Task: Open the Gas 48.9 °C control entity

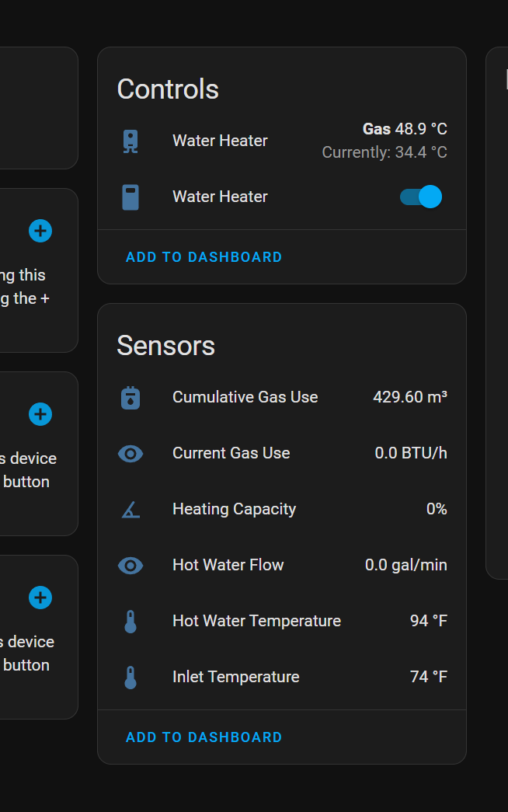Action: pyautogui.click(x=405, y=129)
